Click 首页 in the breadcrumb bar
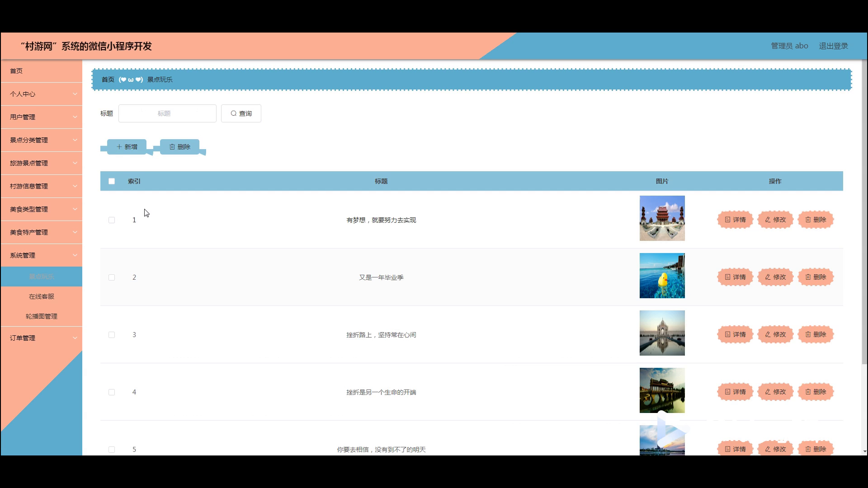 coord(108,80)
